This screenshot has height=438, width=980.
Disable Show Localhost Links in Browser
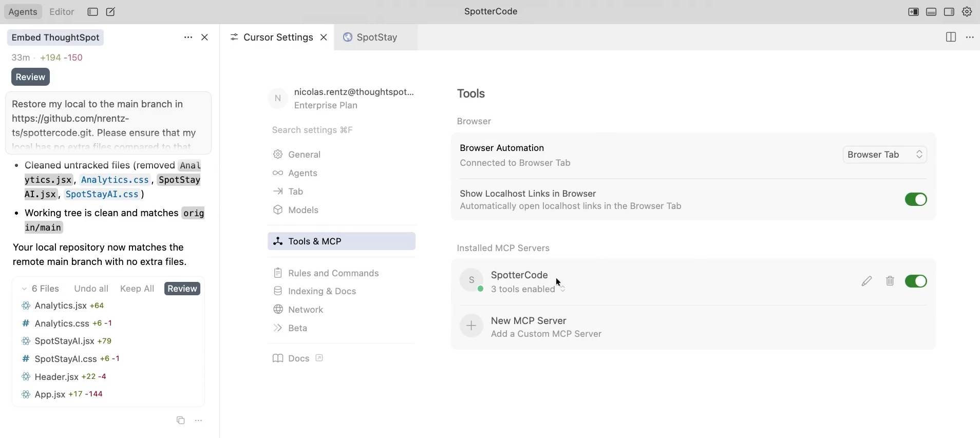[915, 200]
